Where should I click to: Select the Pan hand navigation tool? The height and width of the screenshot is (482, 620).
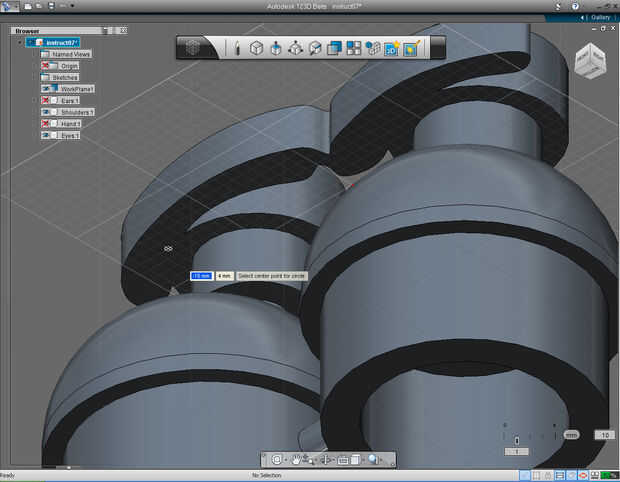point(296,459)
